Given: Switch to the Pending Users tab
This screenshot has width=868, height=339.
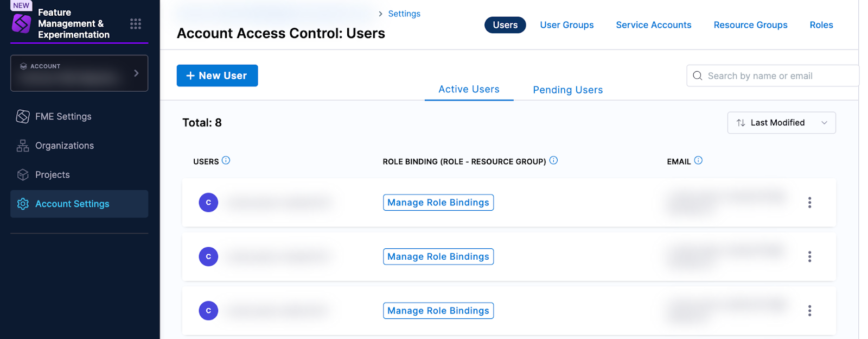Looking at the screenshot, I should tap(567, 90).
